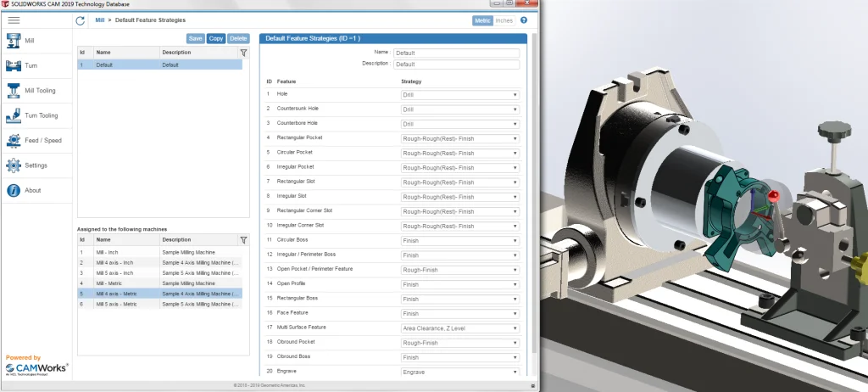Expand the Hole strategy dropdown
The width and height of the screenshot is (868, 392).
click(x=459, y=95)
